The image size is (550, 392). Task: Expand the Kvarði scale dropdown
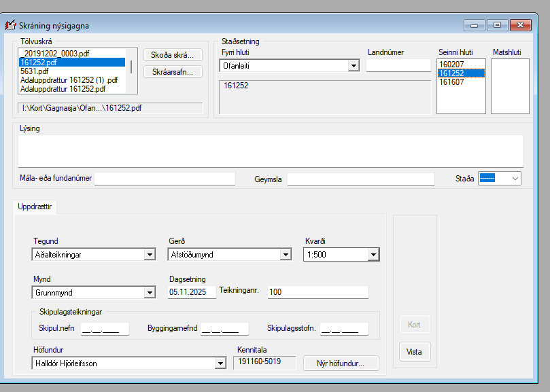(x=373, y=255)
